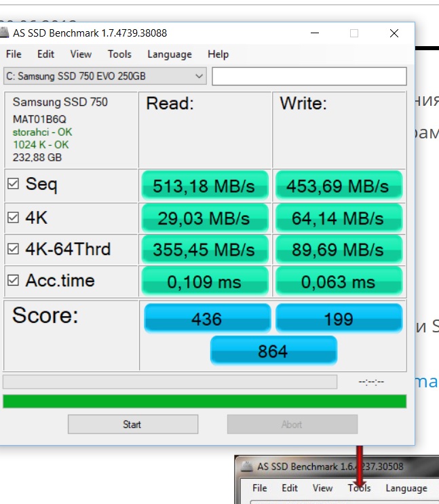Minimize the AS SSD Benchmark 1.7 window
Image resolution: width=439 pixels, height=504 pixels.
coord(315,33)
